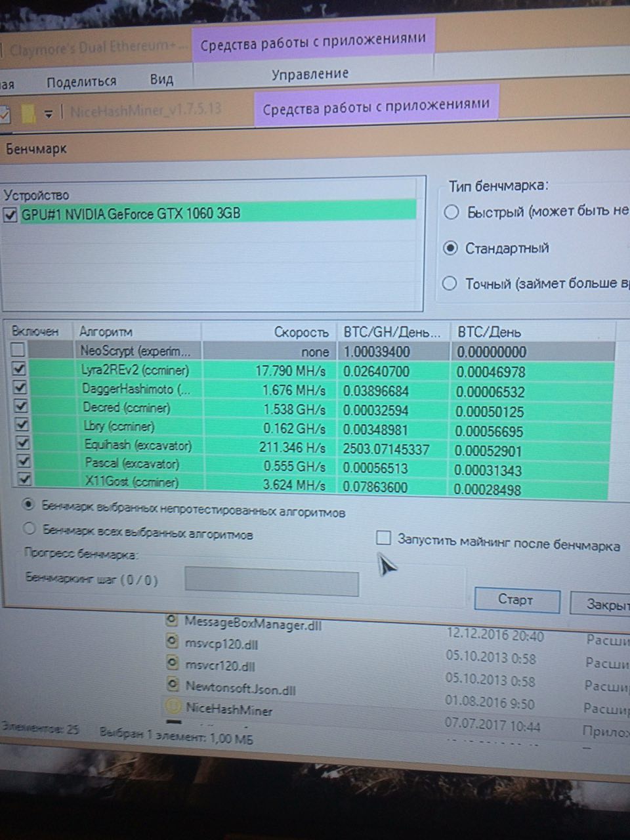The width and height of the screenshot is (630, 840).
Task: Click 'Equihash (excavator)' algorithm name
Action: pyautogui.click(x=138, y=446)
